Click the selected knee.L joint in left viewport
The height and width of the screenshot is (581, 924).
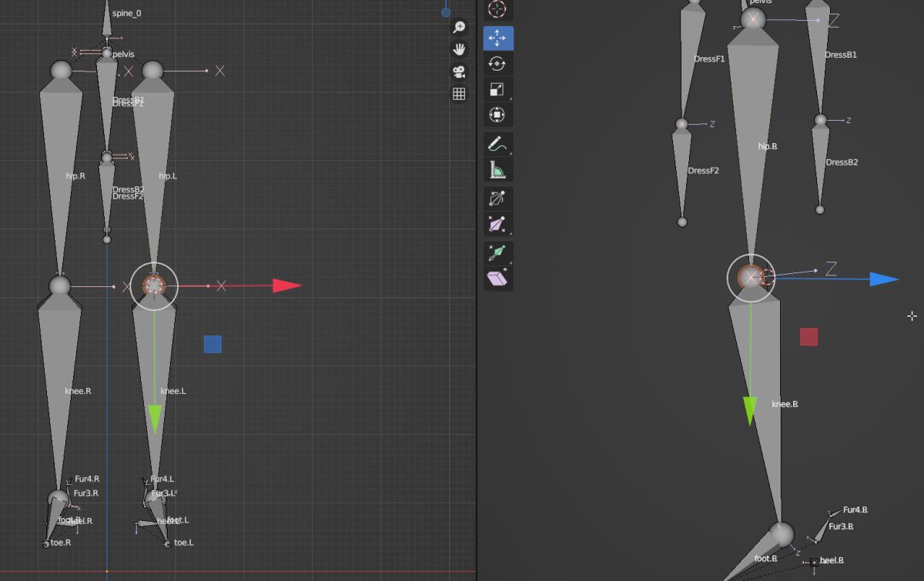[154, 286]
